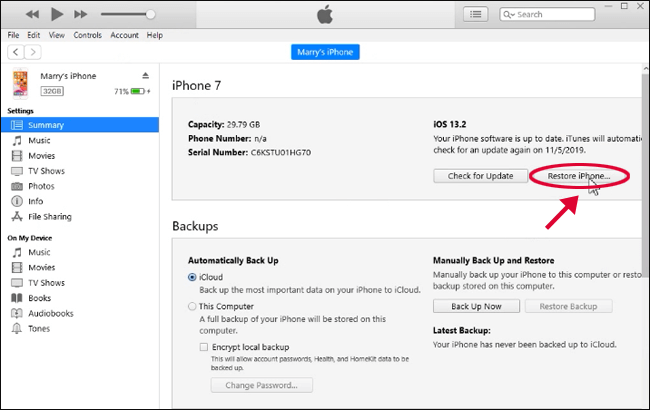This screenshot has height=410, width=650.
Task: Open the File menu
Action: (x=13, y=35)
